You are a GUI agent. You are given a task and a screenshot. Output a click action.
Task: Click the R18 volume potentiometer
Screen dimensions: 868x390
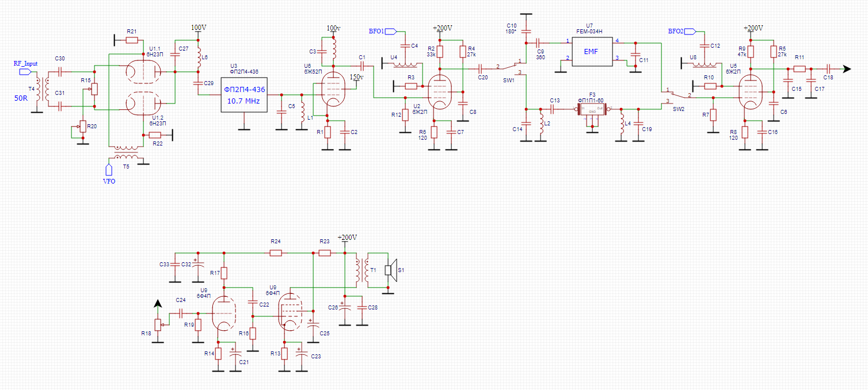157,325
